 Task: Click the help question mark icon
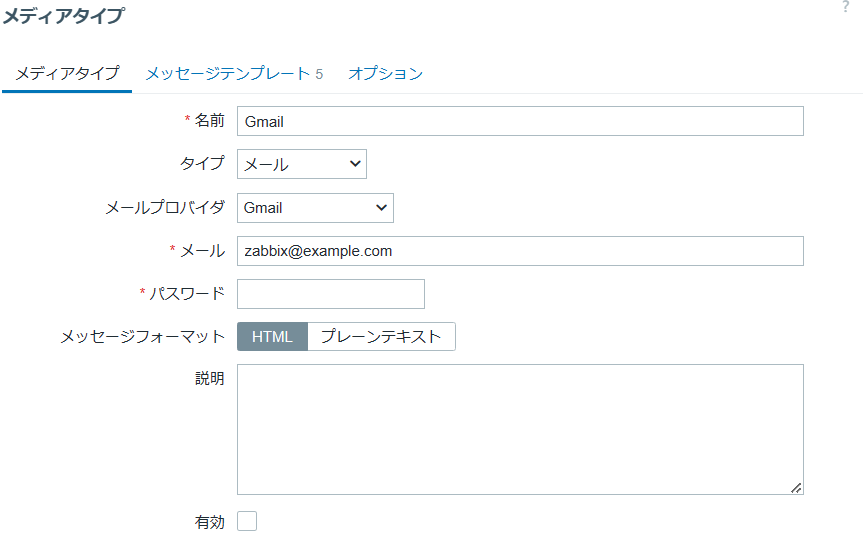coord(845,7)
